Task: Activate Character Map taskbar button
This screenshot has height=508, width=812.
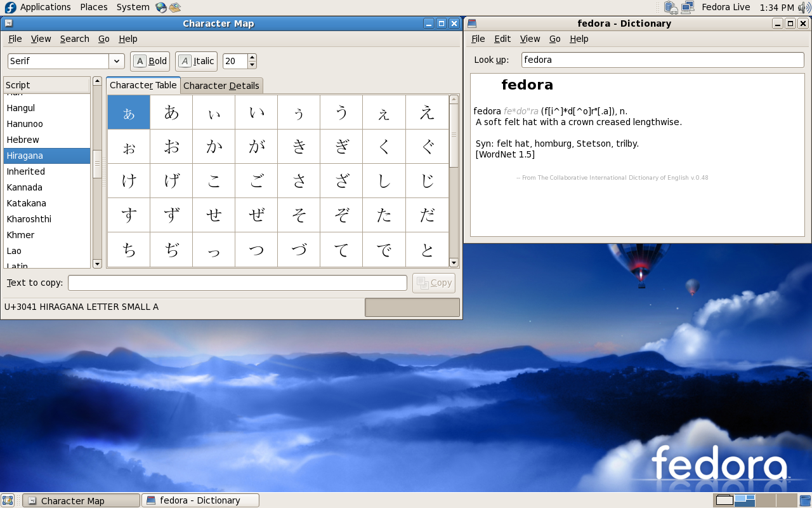Action: click(x=81, y=500)
